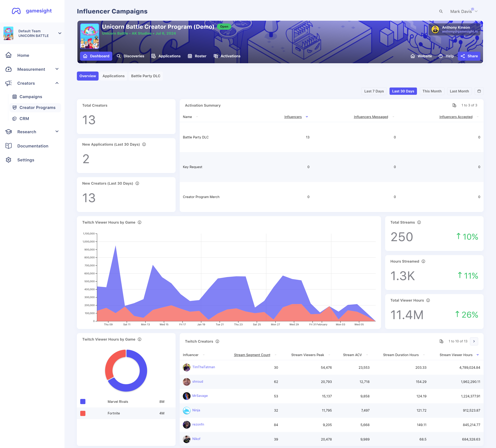Viewport: 496px width, 448px height.
Task: Sort Activation Summary by Influencers column
Action: (x=293, y=117)
